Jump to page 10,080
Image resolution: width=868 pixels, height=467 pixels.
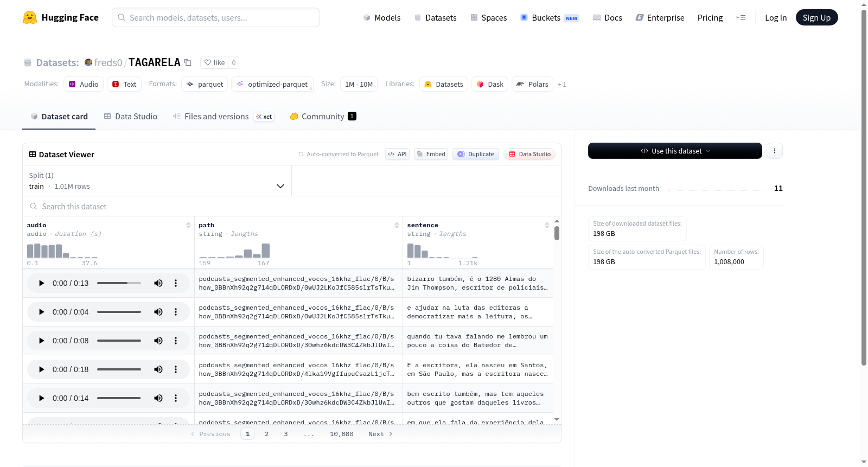[342, 434]
